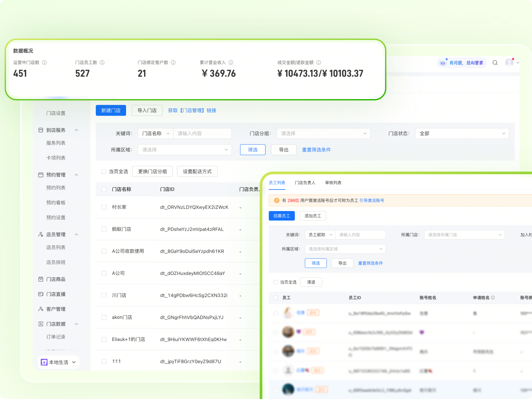Switch to the 门店负责人 tab
This screenshot has width=532, height=399.
pos(305,183)
